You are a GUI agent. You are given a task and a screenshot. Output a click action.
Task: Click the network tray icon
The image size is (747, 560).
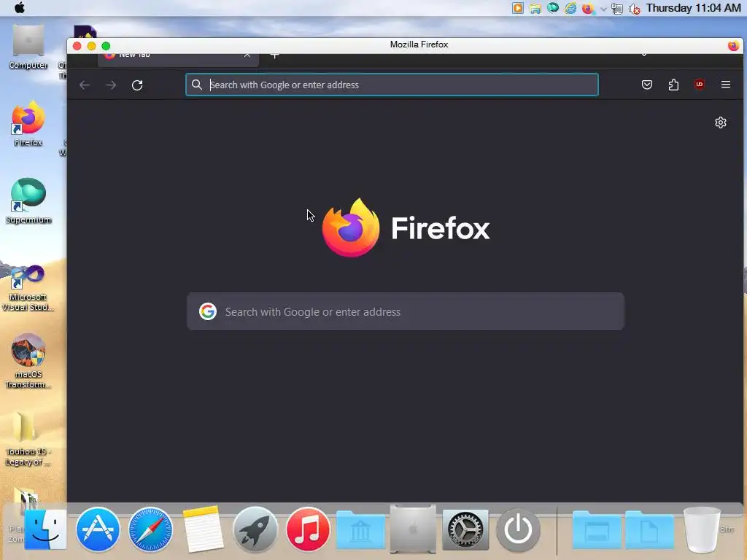pyautogui.click(x=617, y=9)
